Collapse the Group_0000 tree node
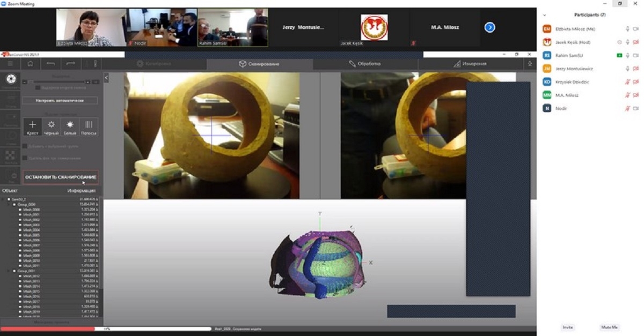This screenshot has width=644, height=336. click(13, 205)
